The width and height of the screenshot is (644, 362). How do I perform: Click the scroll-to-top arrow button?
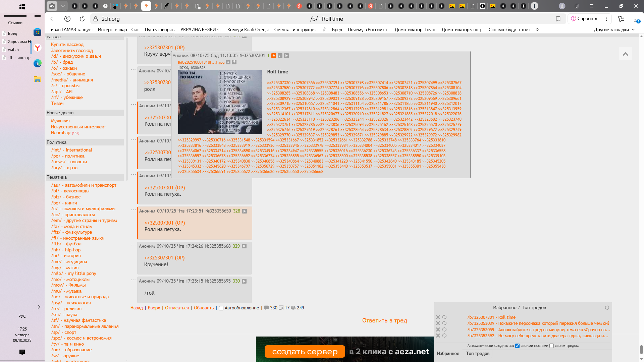pyautogui.click(x=626, y=54)
